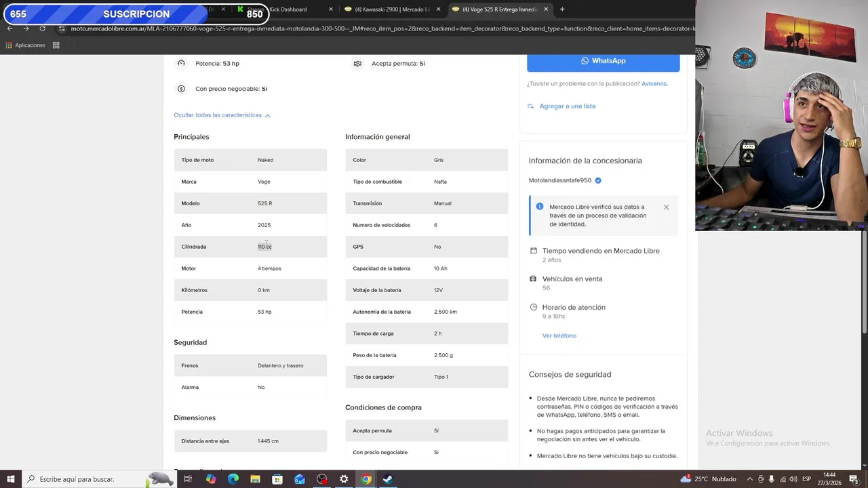Open Steam from the taskbar

(388, 479)
